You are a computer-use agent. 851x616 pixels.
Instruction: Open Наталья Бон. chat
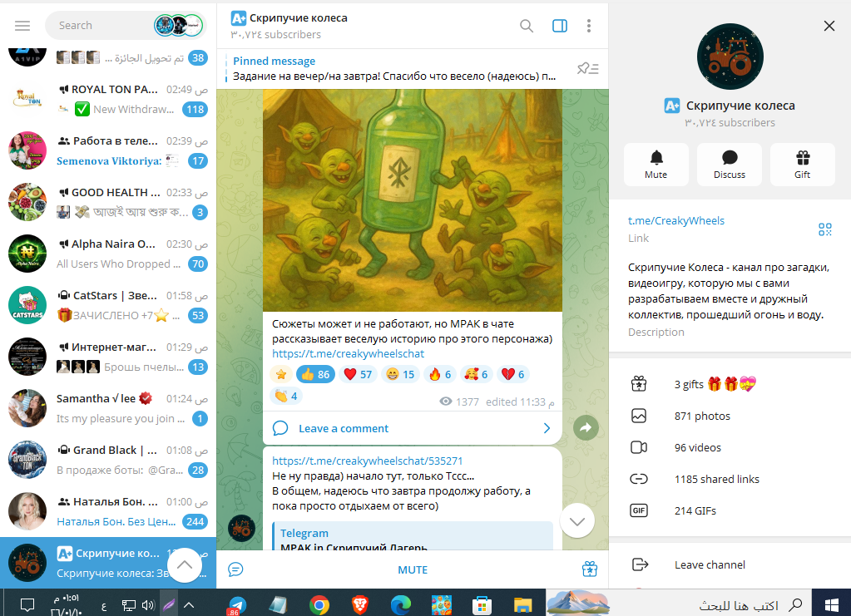click(x=108, y=511)
